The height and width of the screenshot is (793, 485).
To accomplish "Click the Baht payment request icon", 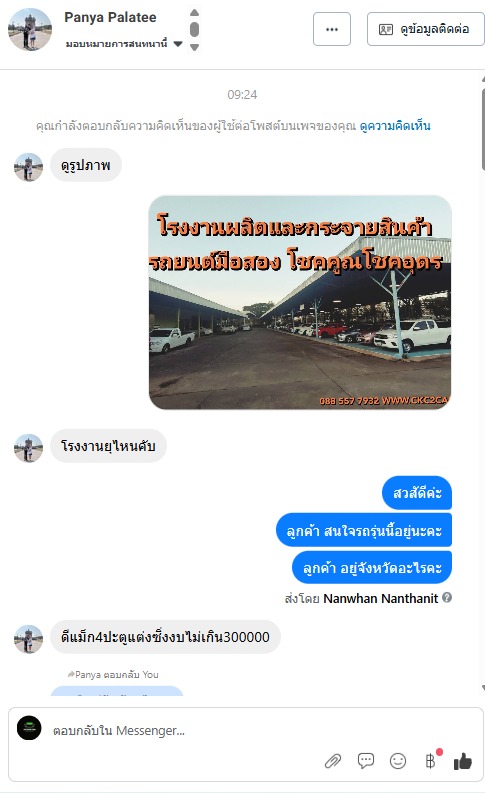I will 430,760.
